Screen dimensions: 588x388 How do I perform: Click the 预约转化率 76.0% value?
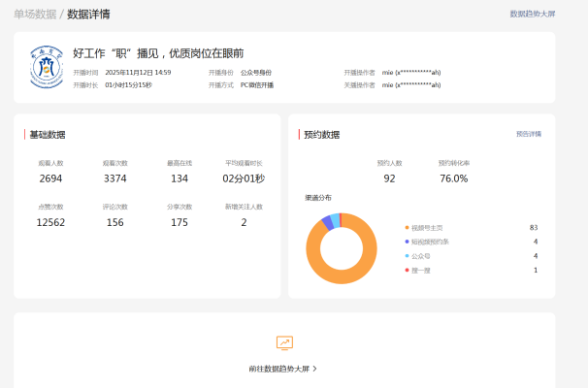[453, 178]
